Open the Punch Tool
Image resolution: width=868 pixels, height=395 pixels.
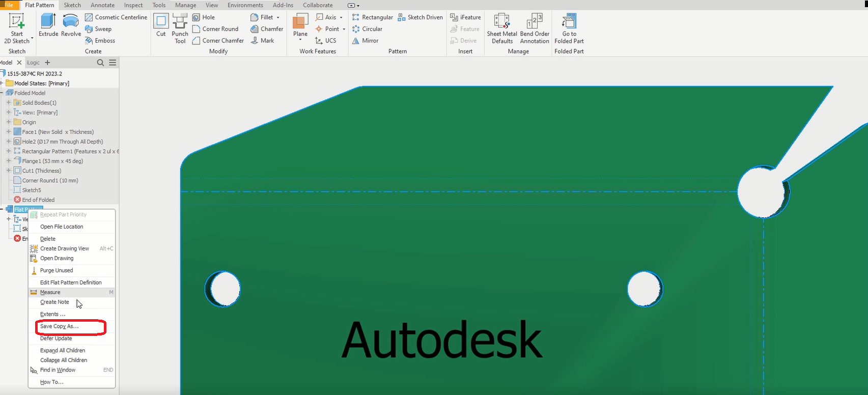180,29
